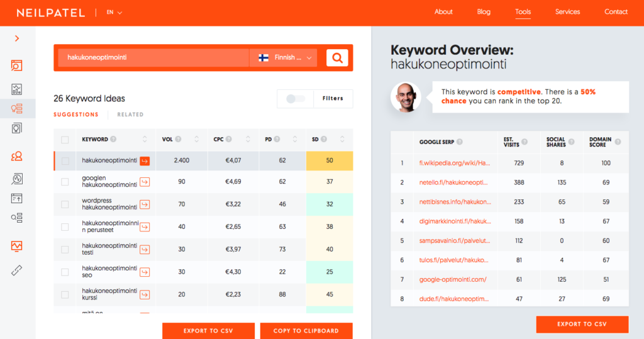The image size is (644, 339).
Task: Click Keyword Overview EXPORT TO CSV button
Action: pos(582,324)
